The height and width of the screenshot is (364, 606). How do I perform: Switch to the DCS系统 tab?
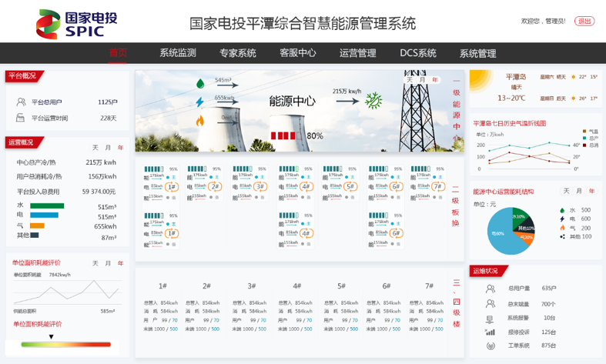click(418, 53)
